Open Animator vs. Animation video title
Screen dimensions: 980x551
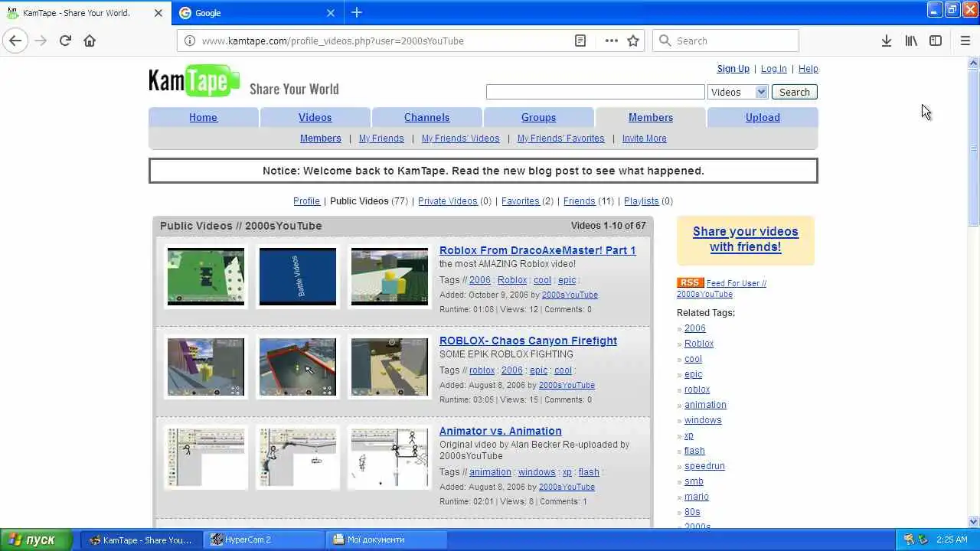tap(500, 431)
